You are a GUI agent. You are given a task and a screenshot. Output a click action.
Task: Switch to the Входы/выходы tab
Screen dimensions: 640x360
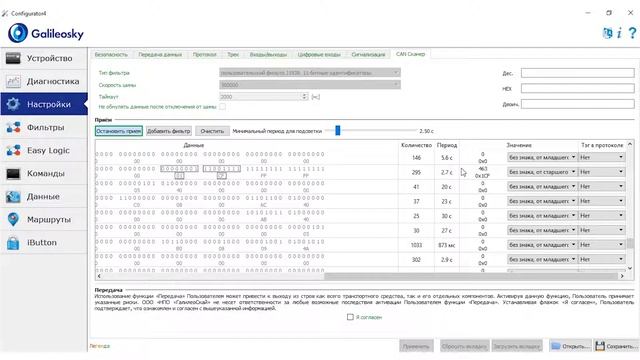[x=268, y=54]
